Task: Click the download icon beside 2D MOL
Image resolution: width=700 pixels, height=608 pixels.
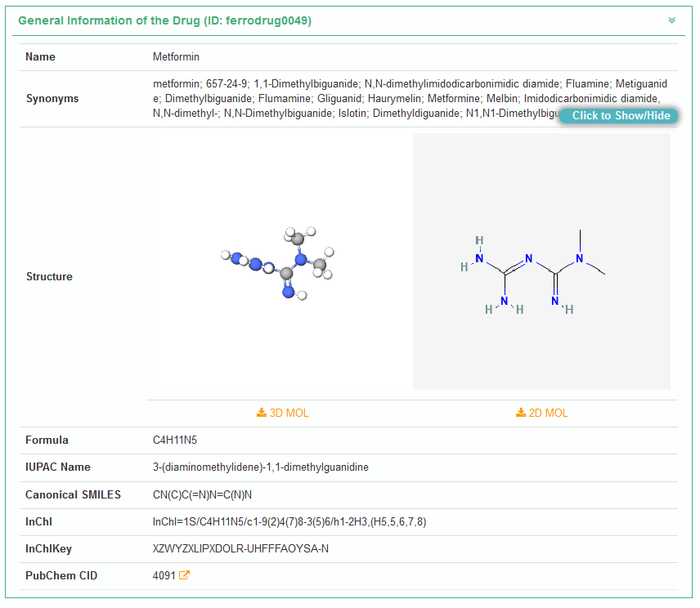Action: 521,413
